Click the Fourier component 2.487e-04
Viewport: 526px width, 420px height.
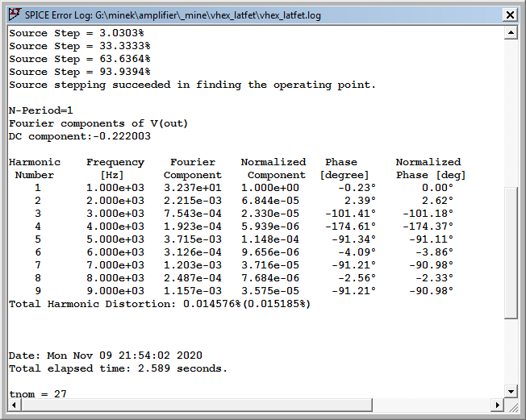tap(193, 278)
